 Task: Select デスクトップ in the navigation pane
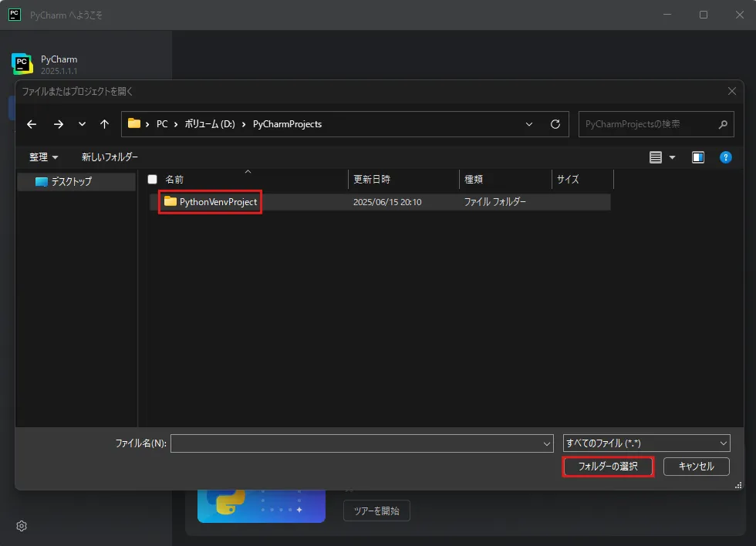[x=77, y=182]
